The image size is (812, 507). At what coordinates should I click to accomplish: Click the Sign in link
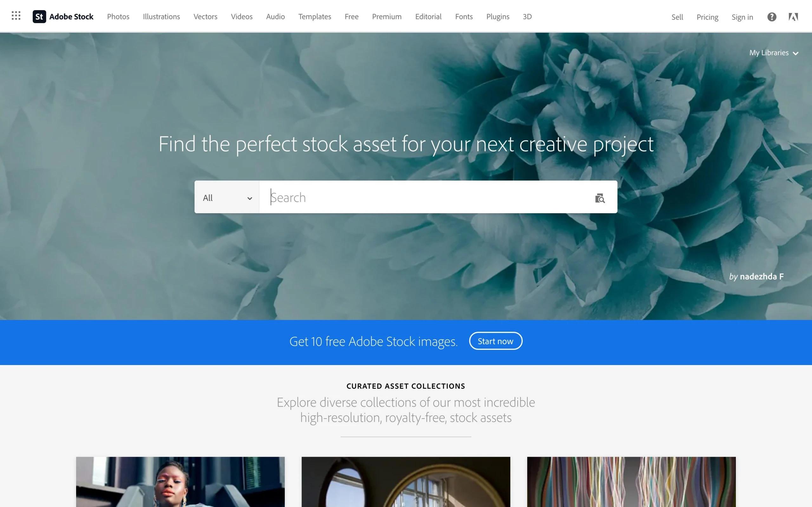(x=742, y=17)
